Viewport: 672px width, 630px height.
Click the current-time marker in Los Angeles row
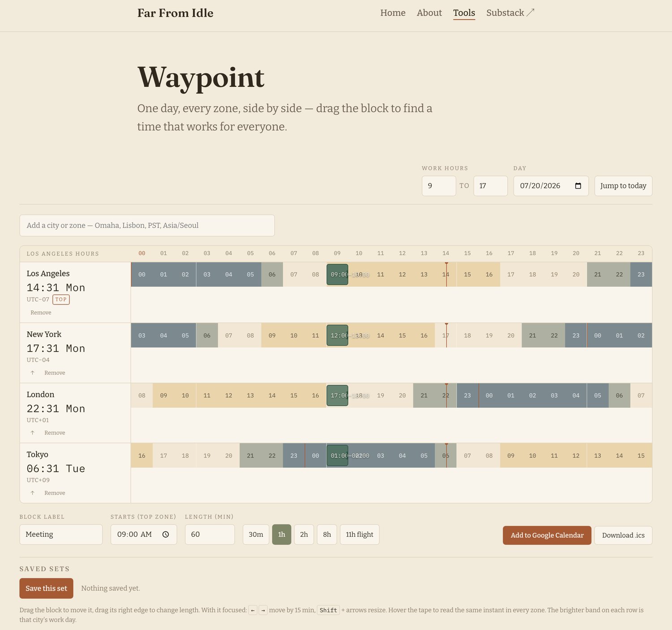(447, 274)
